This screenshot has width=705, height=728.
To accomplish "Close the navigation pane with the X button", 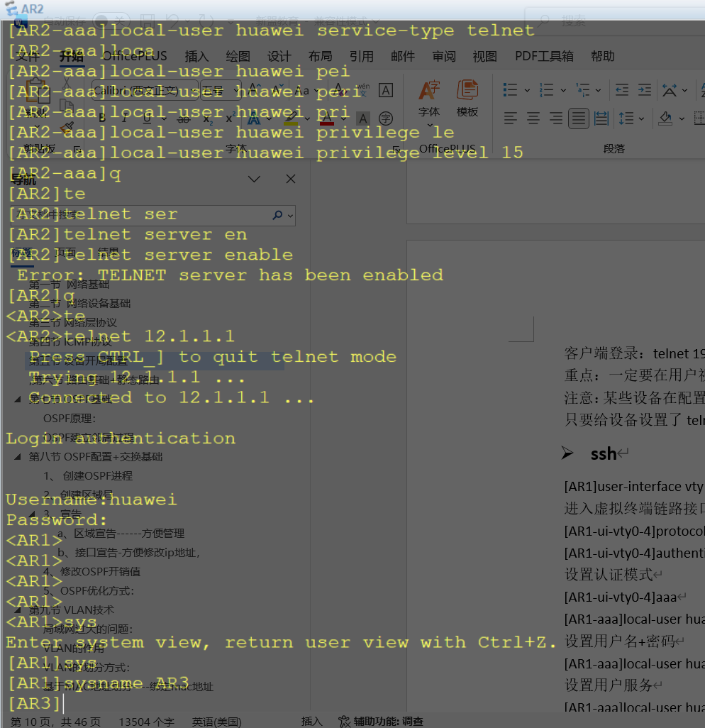I will point(290,179).
